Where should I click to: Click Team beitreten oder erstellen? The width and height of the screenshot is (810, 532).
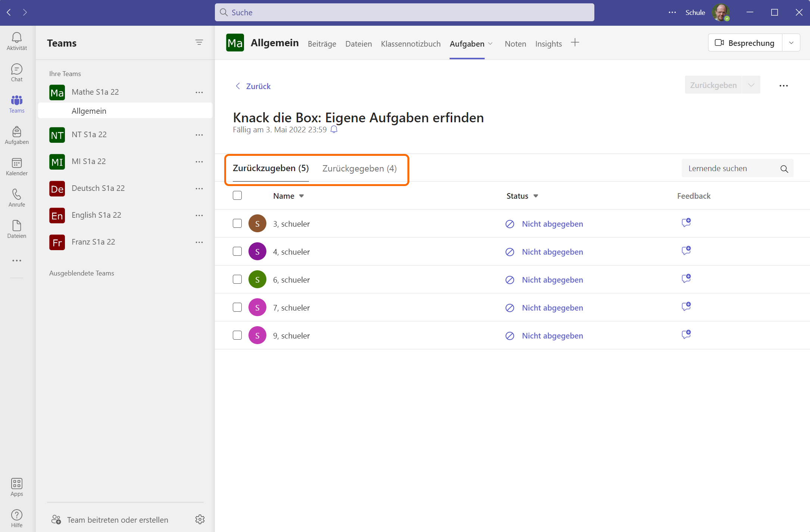click(117, 520)
